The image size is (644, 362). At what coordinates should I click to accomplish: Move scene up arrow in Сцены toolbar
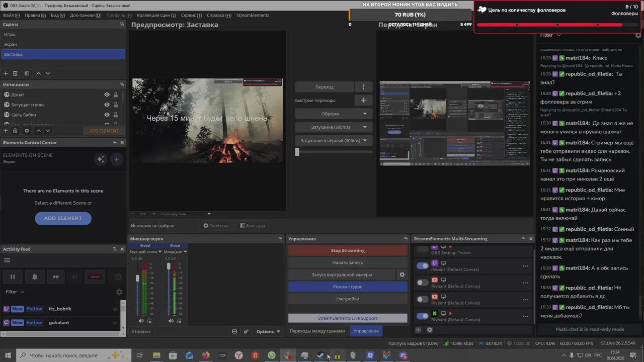tap(38, 73)
